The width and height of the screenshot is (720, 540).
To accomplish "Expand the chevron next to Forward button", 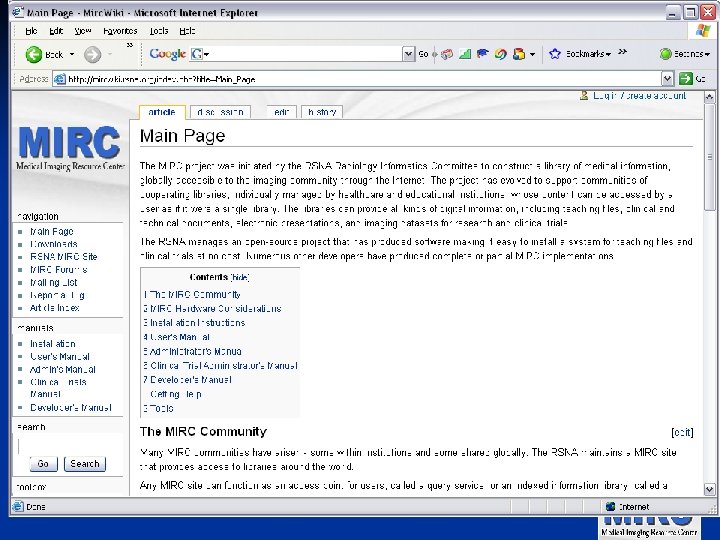I will [x=130, y=45].
